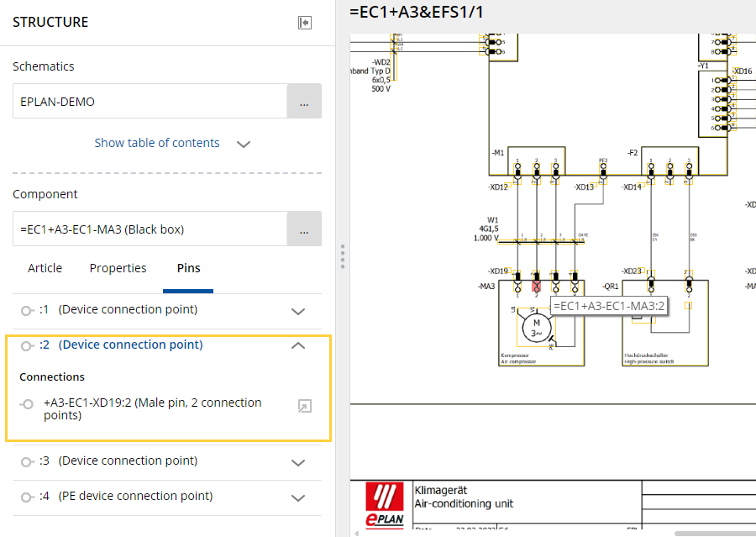Click the -XD13 label in the schematic
The image size is (756, 537).
[x=584, y=187]
